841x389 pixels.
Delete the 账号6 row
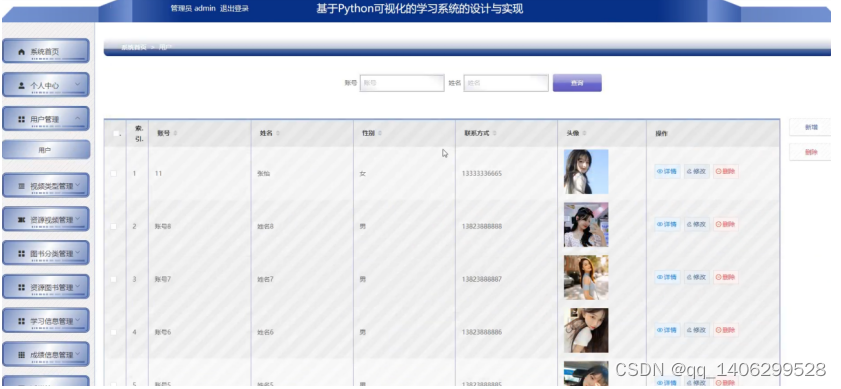point(726,330)
